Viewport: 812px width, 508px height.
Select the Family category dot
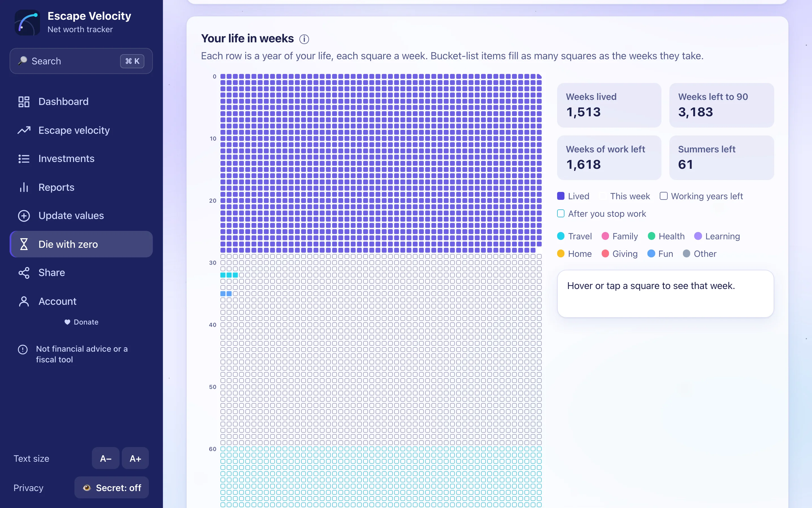tap(605, 236)
